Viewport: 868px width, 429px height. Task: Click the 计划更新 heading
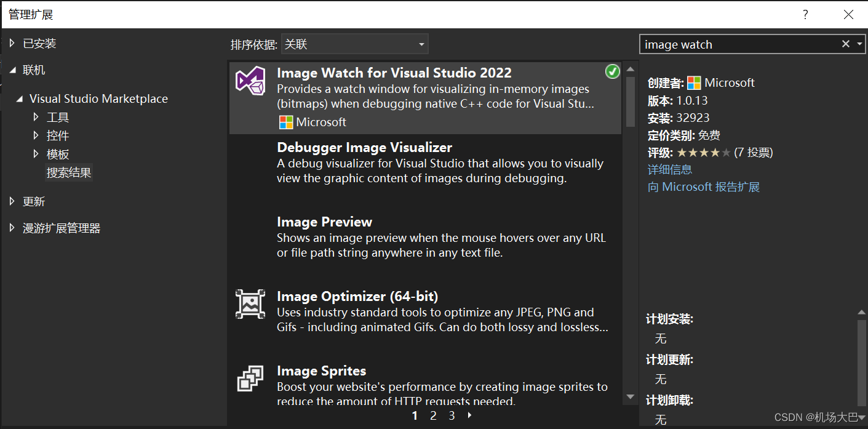[x=669, y=360]
